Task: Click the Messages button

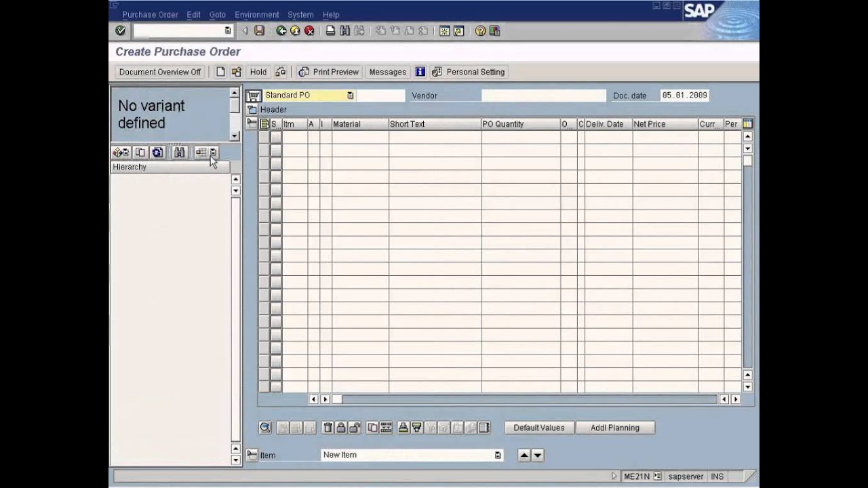Action: (x=387, y=72)
